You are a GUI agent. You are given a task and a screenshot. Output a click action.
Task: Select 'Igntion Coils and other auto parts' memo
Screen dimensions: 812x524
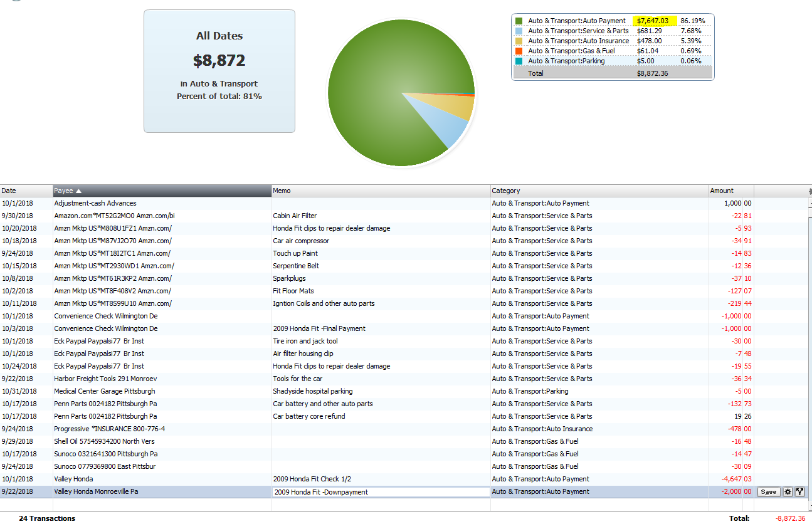[x=381, y=303]
